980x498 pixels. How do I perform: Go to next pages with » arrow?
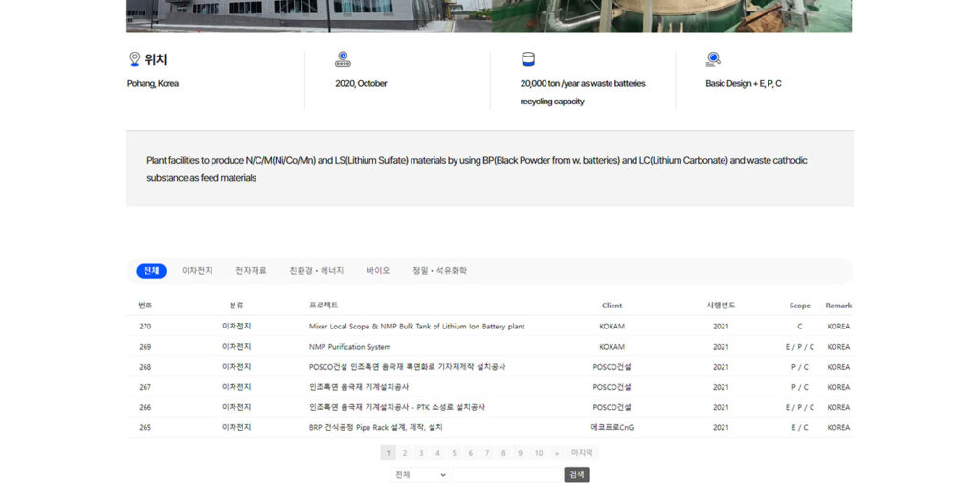point(557,453)
